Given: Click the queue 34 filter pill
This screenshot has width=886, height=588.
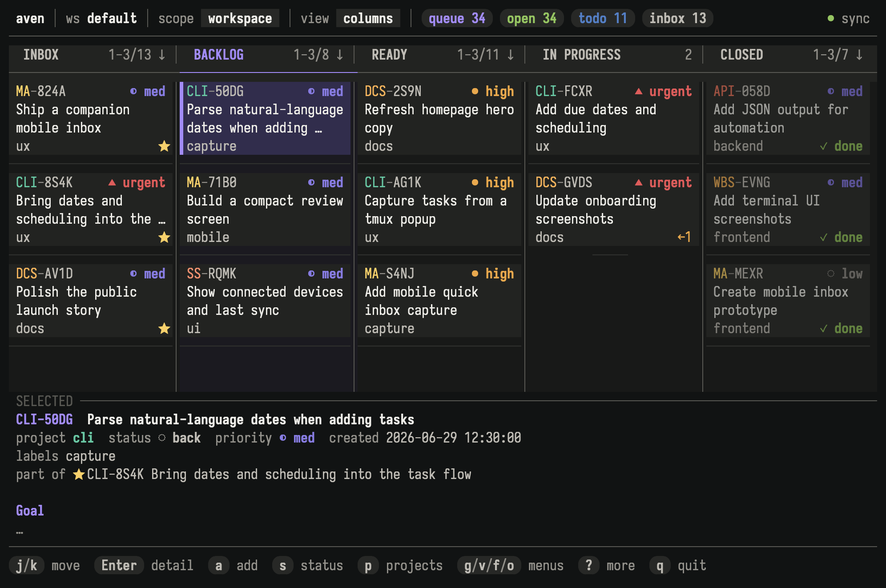Looking at the screenshot, I should pyautogui.click(x=457, y=18).
